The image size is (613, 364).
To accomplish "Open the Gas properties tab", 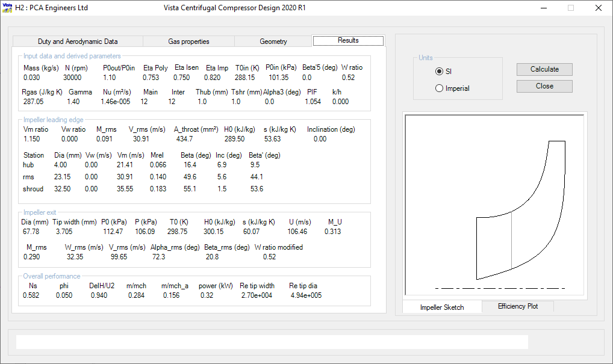I will tap(188, 42).
